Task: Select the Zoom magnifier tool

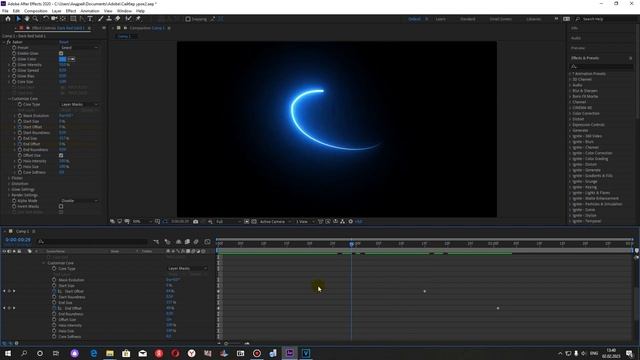Action: pos(36,19)
